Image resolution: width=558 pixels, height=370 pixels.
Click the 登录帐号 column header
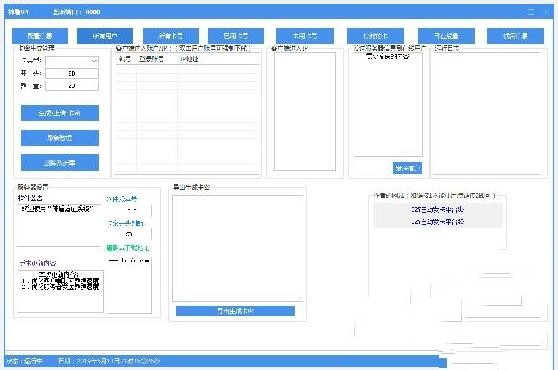151,59
